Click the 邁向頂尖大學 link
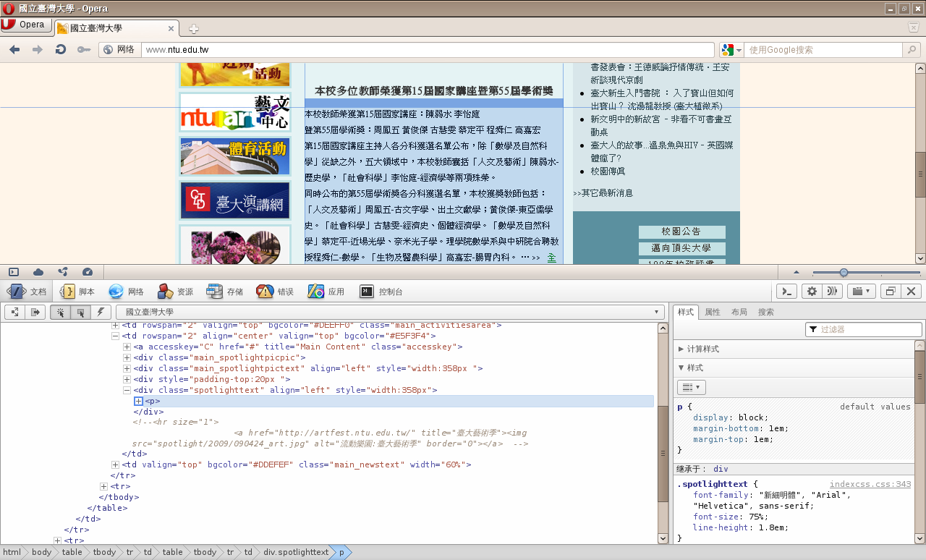This screenshot has height=560, width=926. pyautogui.click(x=681, y=248)
